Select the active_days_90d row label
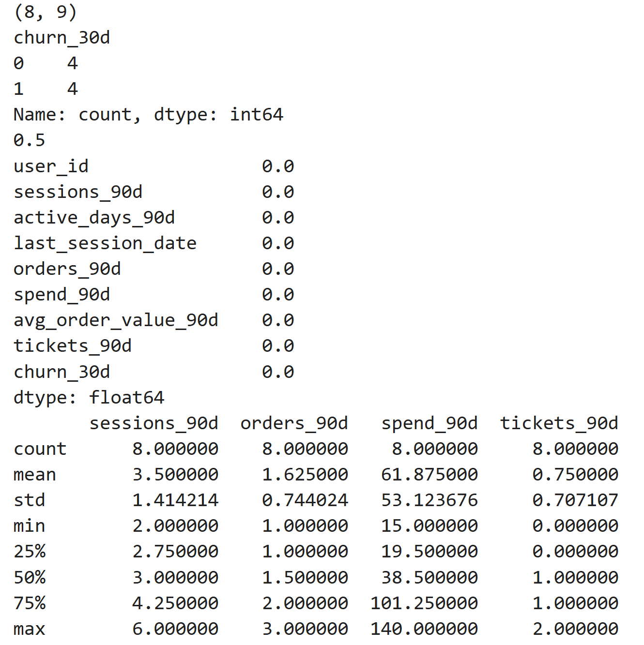Screen dimensions: 644x645 click(x=94, y=218)
